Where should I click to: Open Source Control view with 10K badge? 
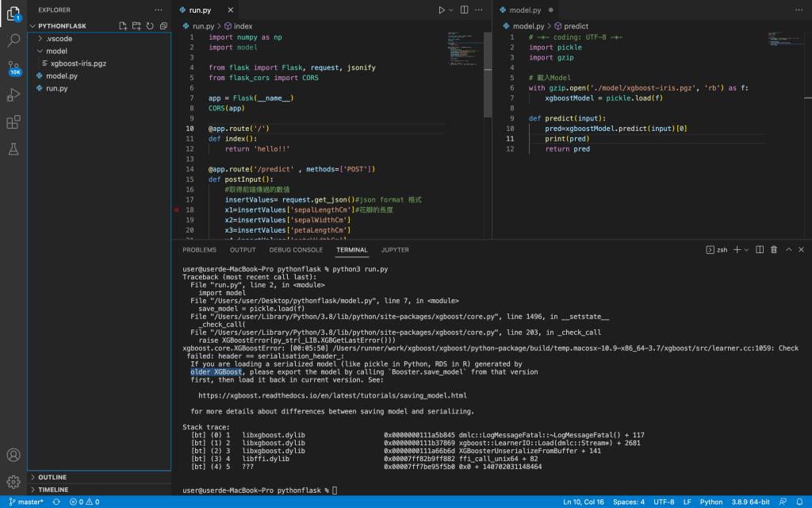tap(13, 67)
